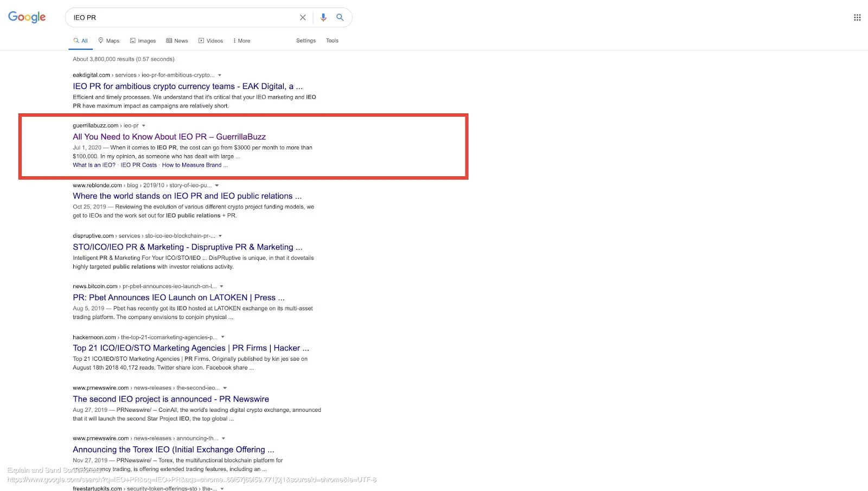Activate voice search with the microphone icon
Image resolution: width=868 pixels, height=491 pixels.
tap(323, 17)
